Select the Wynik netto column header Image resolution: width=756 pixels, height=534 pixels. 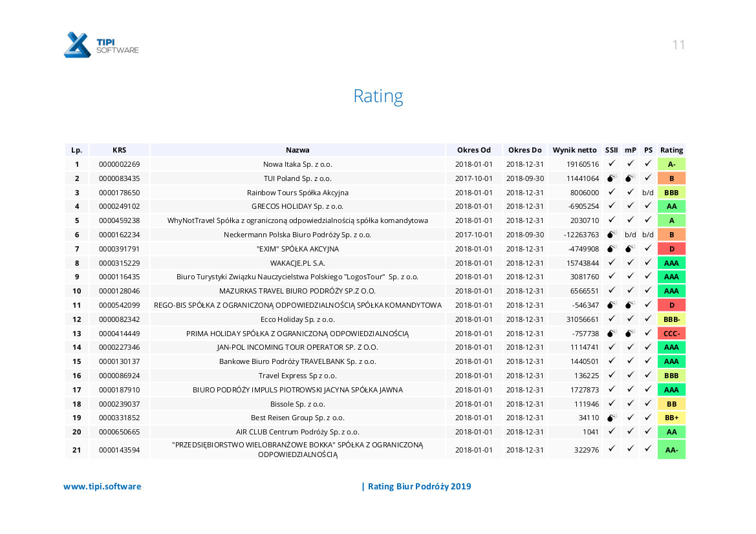pyautogui.click(x=574, y=150)
